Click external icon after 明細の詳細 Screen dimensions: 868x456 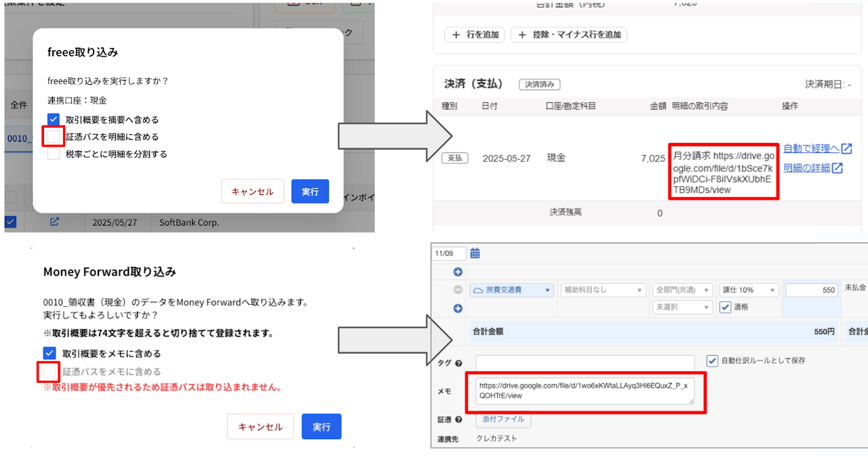pyautogui.click(x=837, y=168)
